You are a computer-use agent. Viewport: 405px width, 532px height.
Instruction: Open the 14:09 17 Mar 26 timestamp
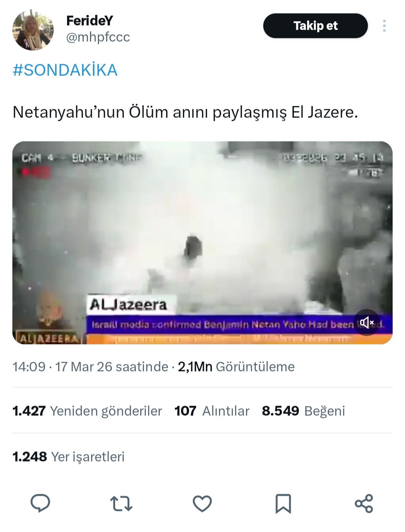click(90, 367)
